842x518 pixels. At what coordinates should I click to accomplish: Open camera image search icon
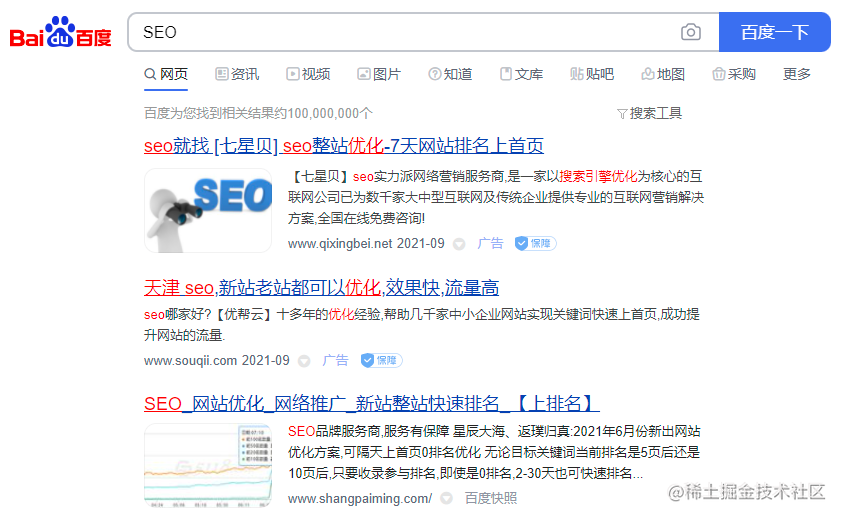click(x=691, y=32)
